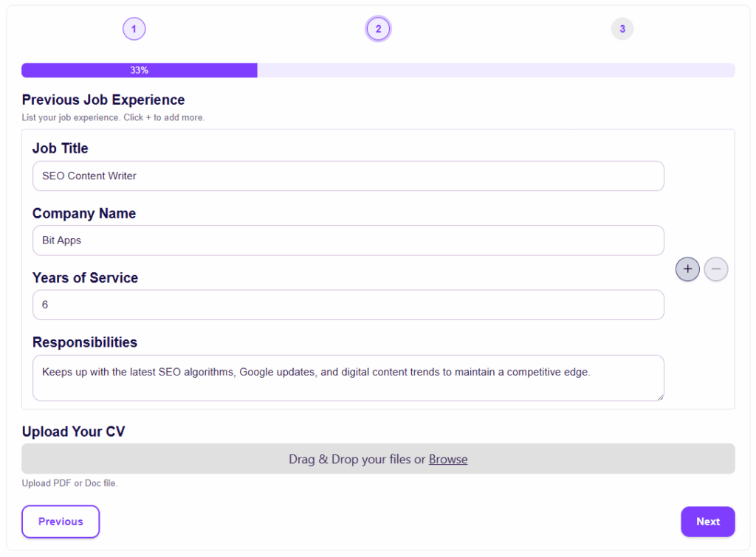Screen dimensions: 756x557
Task: Go to step 1 circle indicator
Action: (134, 30)
